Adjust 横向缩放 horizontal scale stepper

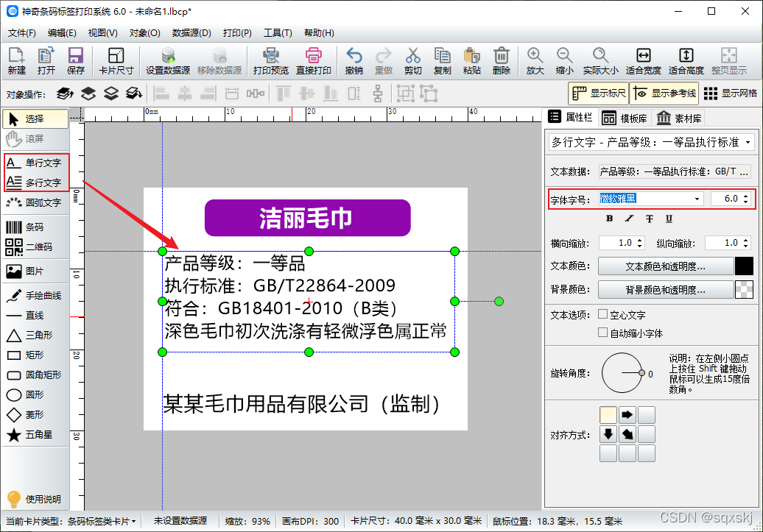pos(640,243)
